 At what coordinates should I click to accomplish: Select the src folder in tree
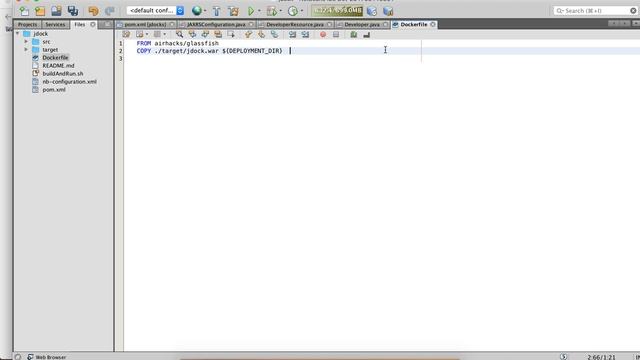tap(46, 42)
